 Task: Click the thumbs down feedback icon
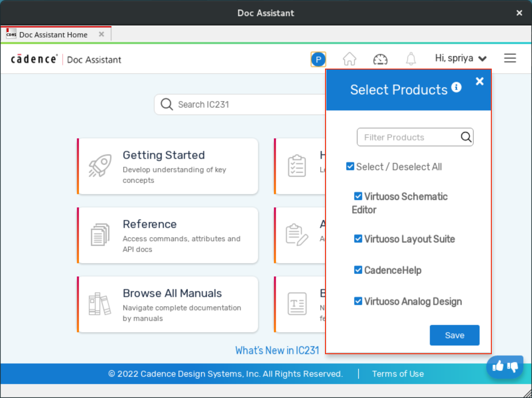click(513, 367)
